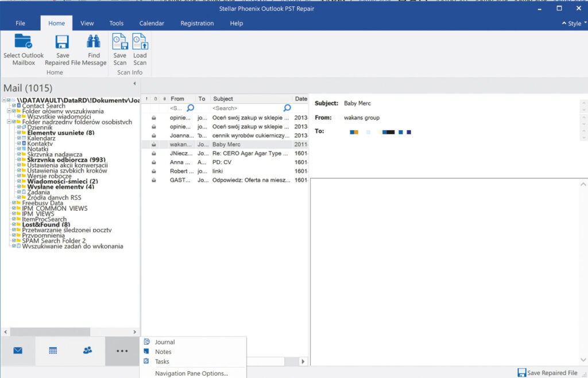
Task: Switch to the Mail navigation pane icon
Action: 16,350
